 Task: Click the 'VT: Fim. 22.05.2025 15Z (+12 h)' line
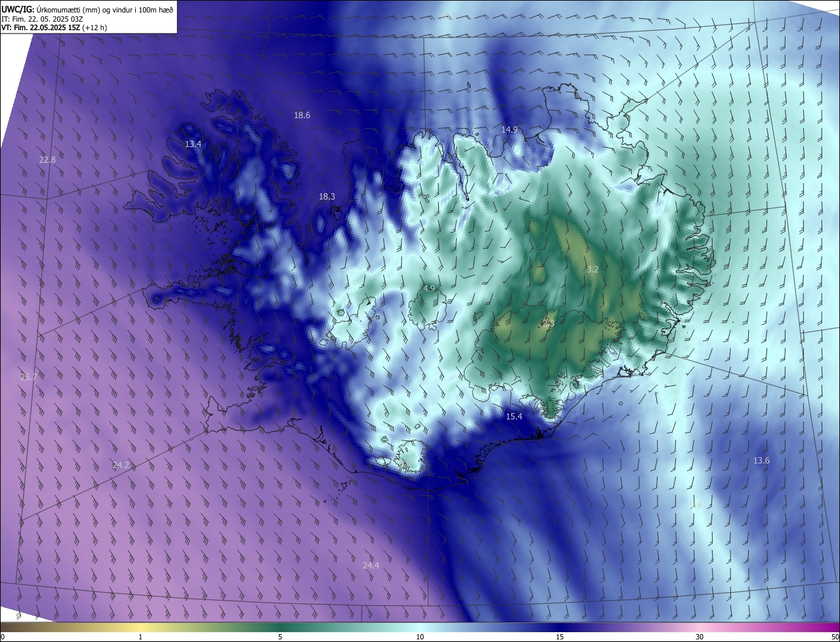tap(53, 28)
